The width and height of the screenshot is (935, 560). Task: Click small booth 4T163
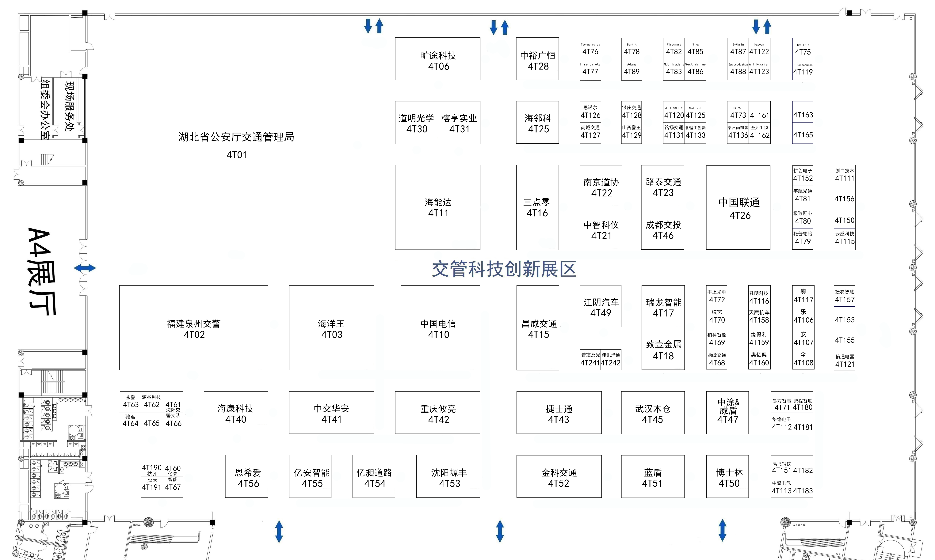[x=803, y=112]
